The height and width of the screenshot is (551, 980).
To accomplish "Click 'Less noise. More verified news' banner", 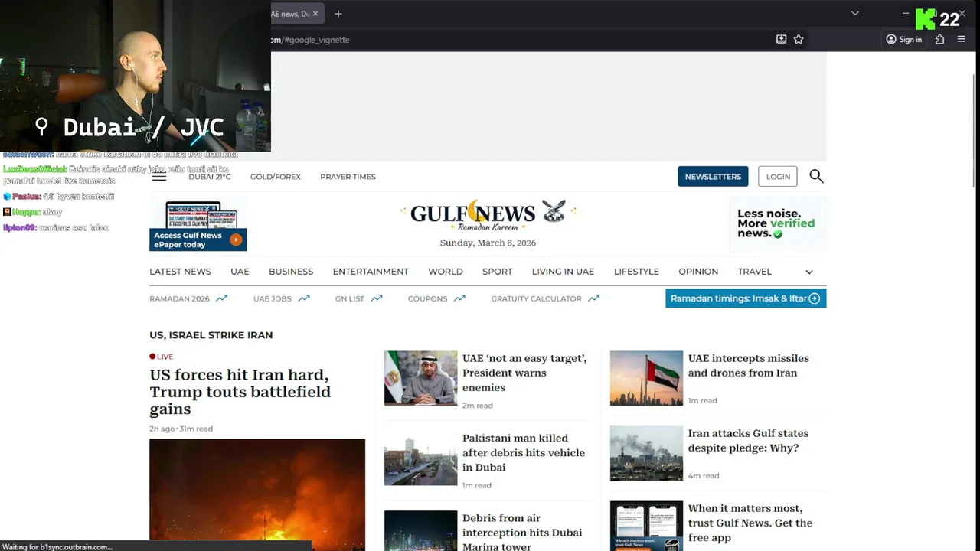I will point(778,224).
